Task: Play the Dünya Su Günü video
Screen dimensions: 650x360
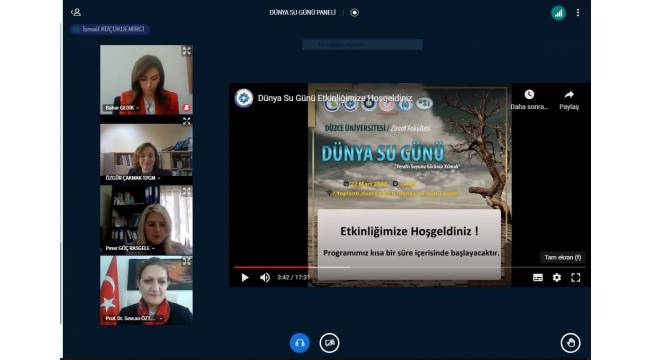Action: (x=245, y=277)
